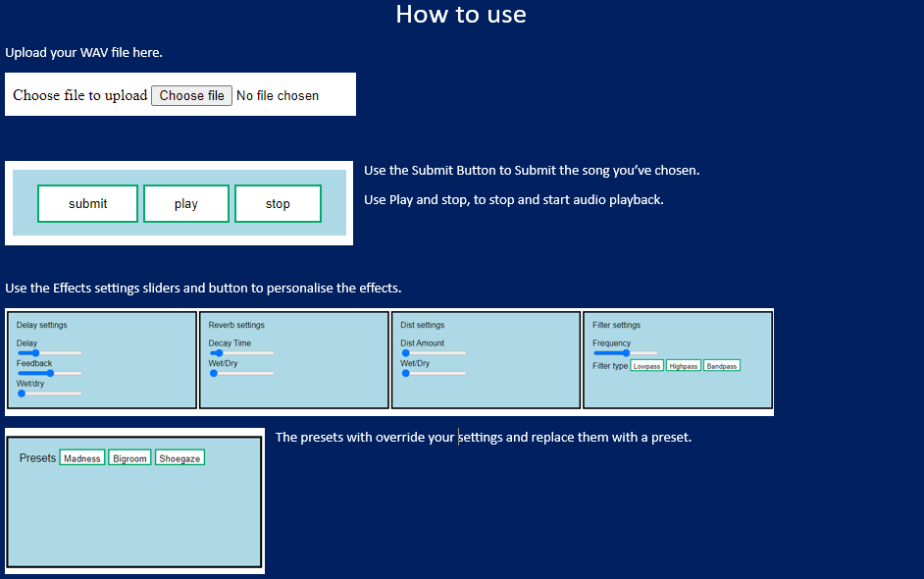The image size is (924, 579).
Task: Start audio with the play button
Action: point(186,204)
